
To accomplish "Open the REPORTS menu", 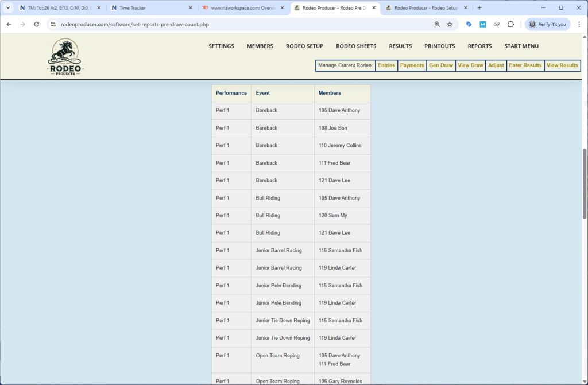I will 479,46.
